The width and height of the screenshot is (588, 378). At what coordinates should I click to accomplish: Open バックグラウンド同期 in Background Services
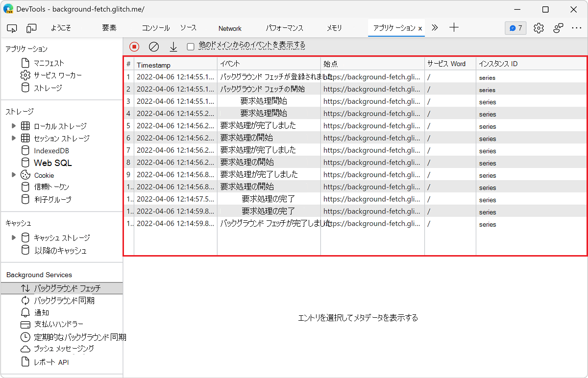[64, 300]
